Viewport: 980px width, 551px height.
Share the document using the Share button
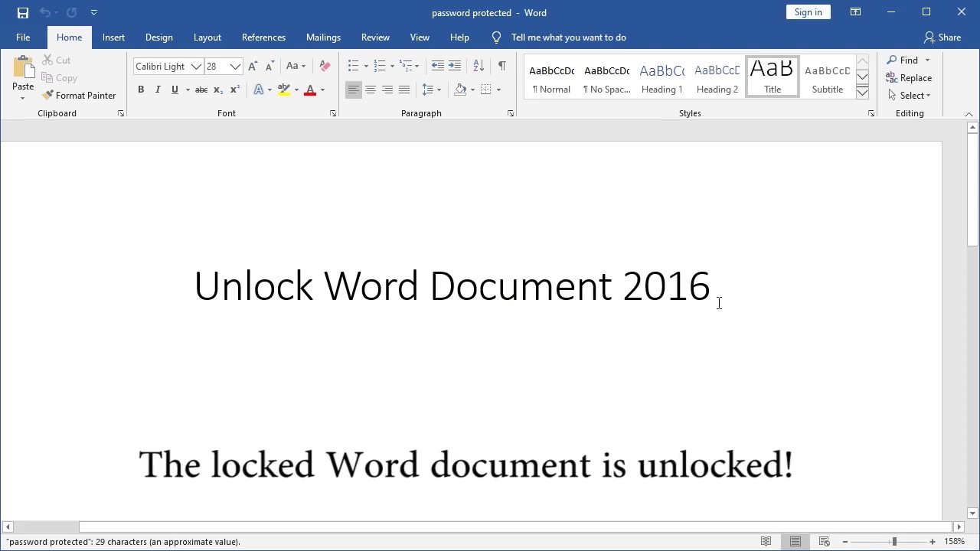coord(942,37)
